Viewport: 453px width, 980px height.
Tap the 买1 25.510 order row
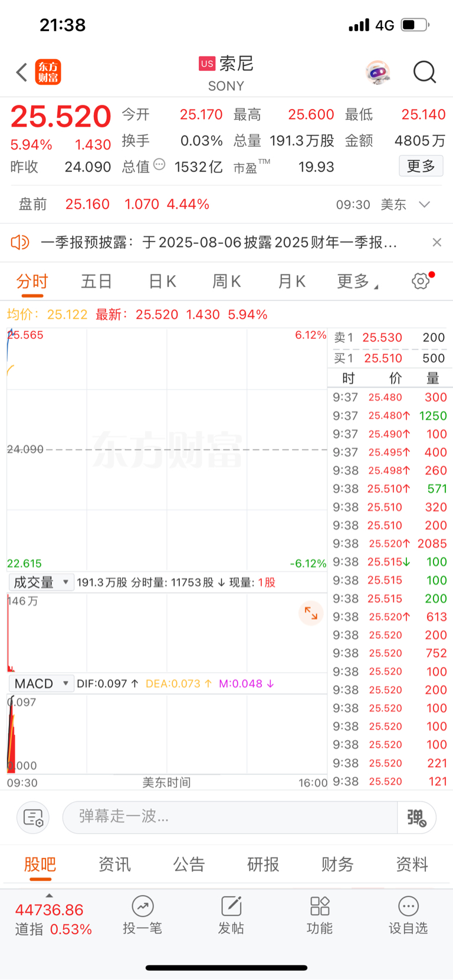[x=389, y=358]
